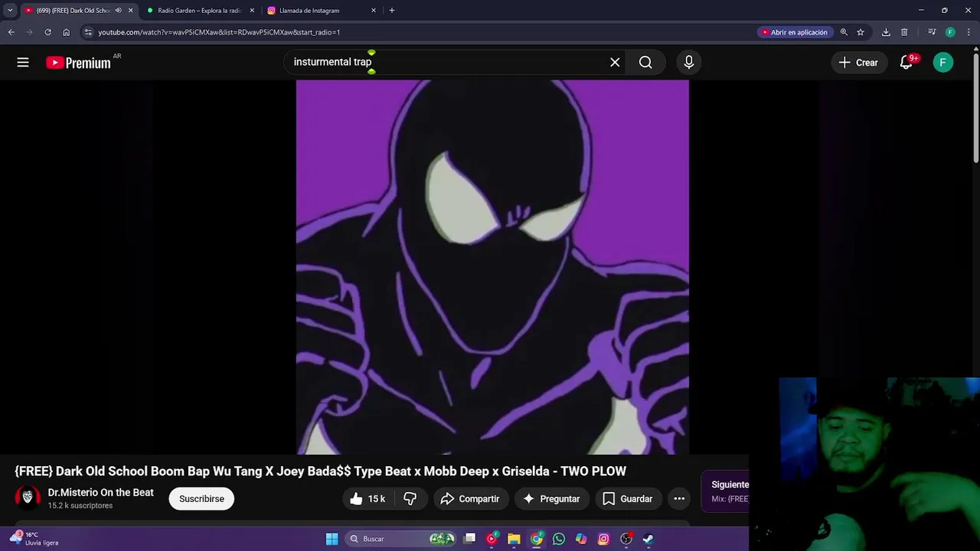Open the browser downloads icon

pyautogui.click(x=886, y=32)
